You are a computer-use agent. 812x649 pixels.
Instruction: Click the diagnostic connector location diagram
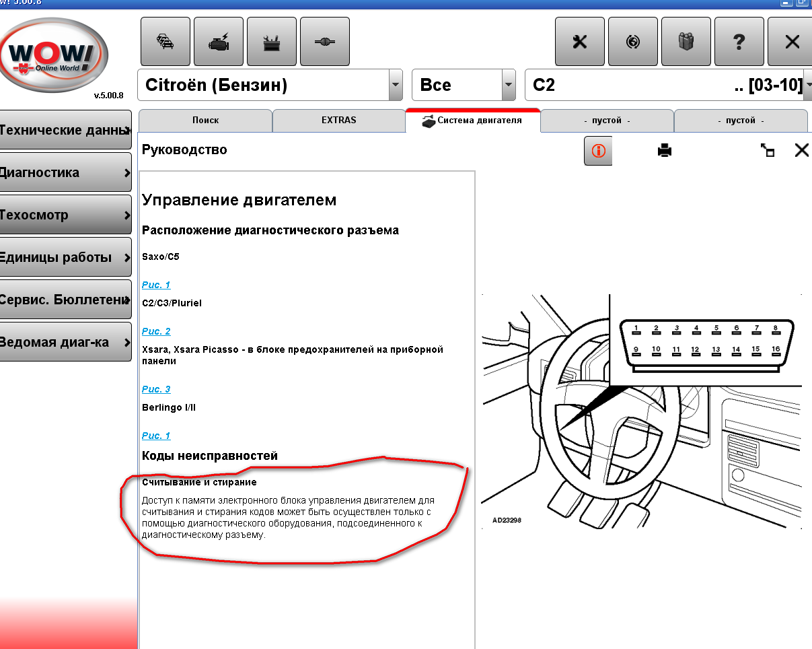[641, 411]
